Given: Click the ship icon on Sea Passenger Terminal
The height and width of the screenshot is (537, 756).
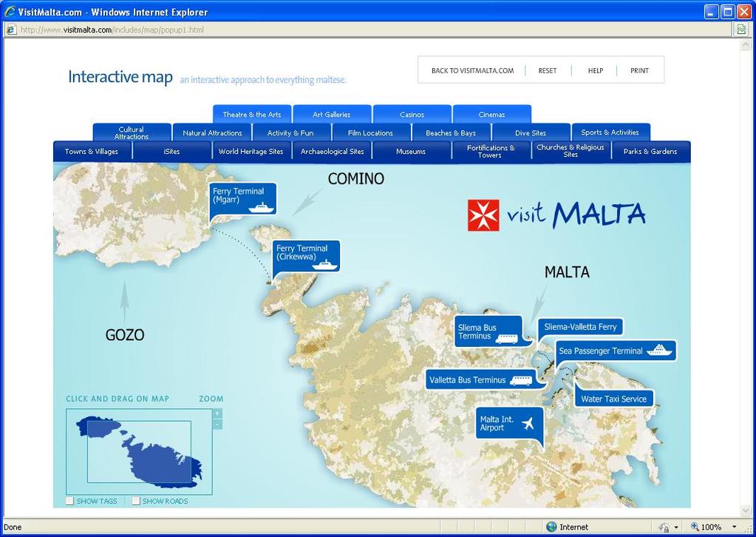Looking at the screenshot, I should tap(659, 351).
